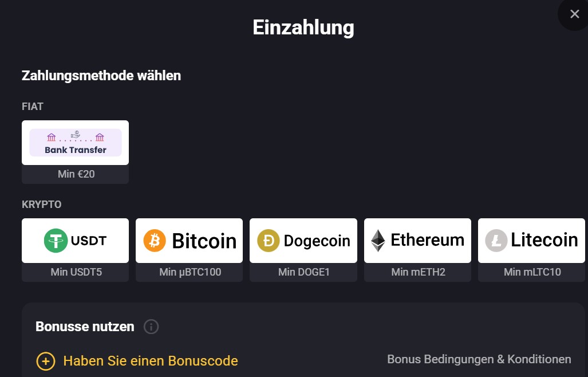Click the gold Dogecoin logo icon
Image resolution: width=588 pixels, height=377 pixels.
click(x=269, y=241)
